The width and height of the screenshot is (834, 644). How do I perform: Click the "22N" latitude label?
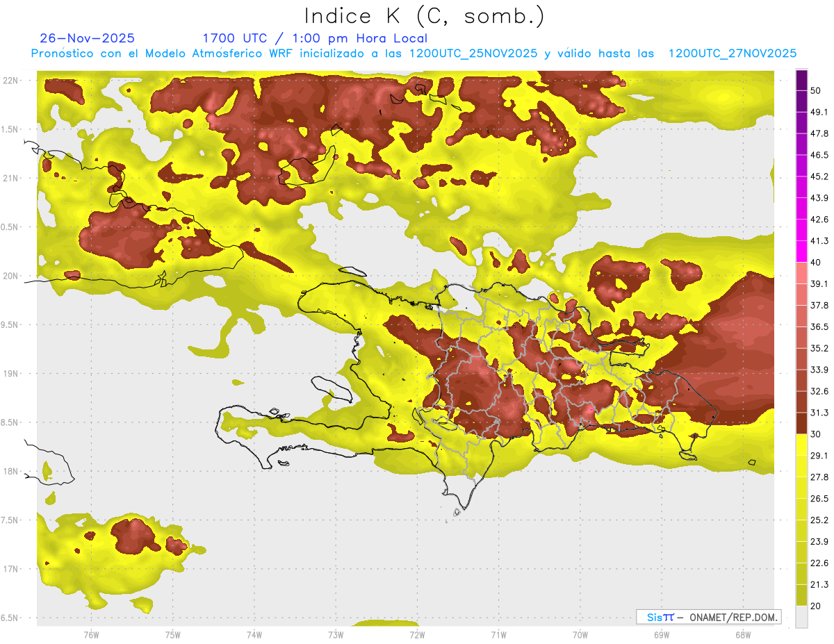(10, 81)
